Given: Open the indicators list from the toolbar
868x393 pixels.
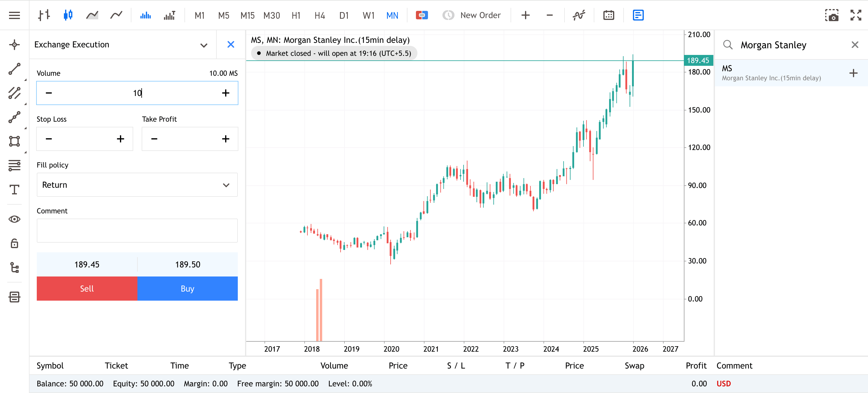Looking at the screenshot, I should [579, 15].
